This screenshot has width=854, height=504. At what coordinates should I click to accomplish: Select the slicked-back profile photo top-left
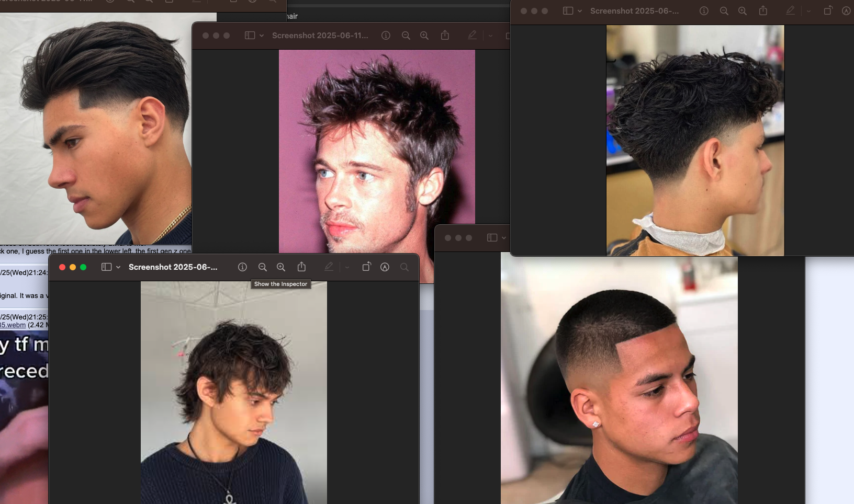click(96, 128)
